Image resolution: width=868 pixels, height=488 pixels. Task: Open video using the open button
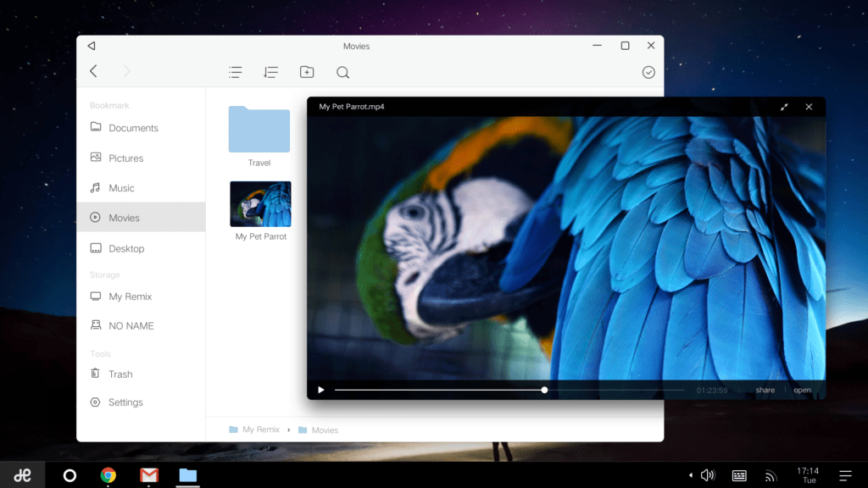pos(802,390)
